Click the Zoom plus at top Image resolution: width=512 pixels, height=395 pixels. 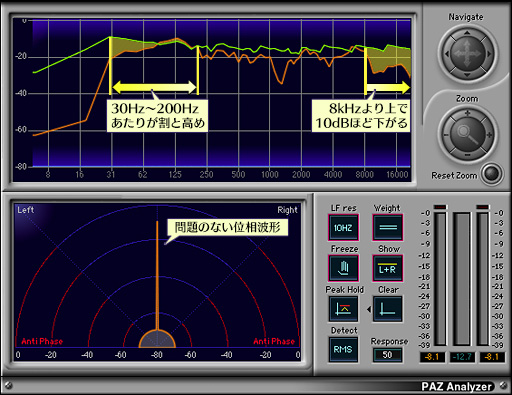[467, 113]
